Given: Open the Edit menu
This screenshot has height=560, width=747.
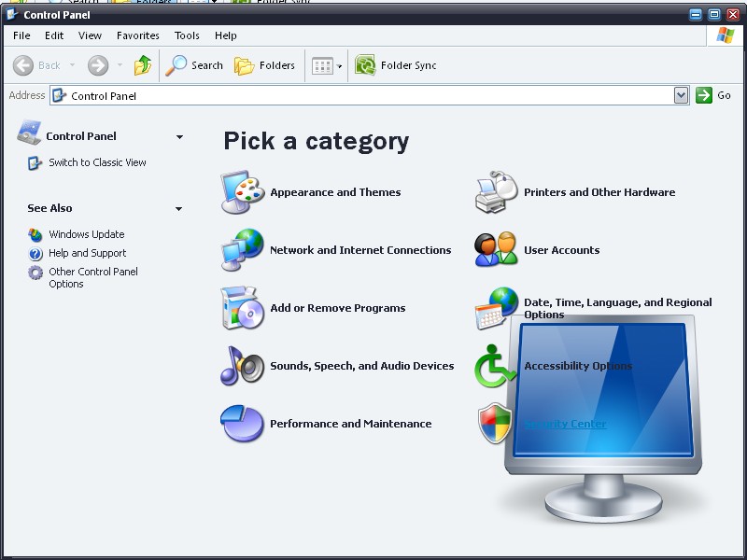Looking at the screenshot, I should [x=54, y=35].
